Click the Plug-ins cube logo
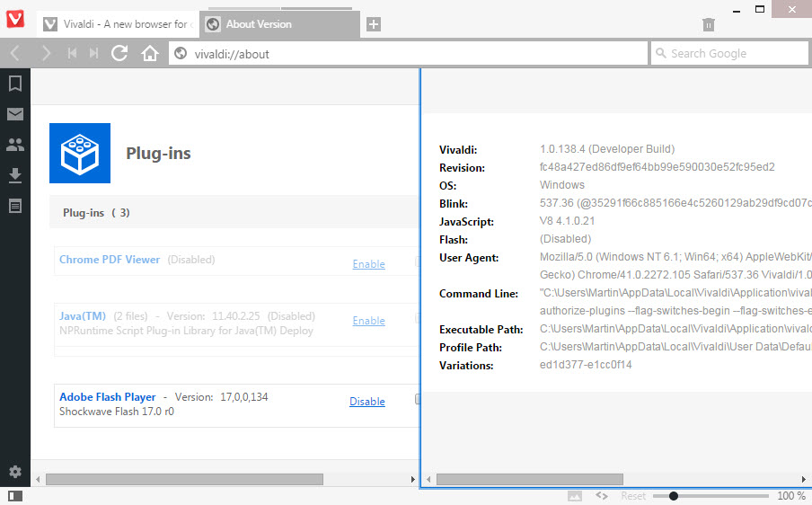This screenshot has height=505, width=812. (80, 154)
